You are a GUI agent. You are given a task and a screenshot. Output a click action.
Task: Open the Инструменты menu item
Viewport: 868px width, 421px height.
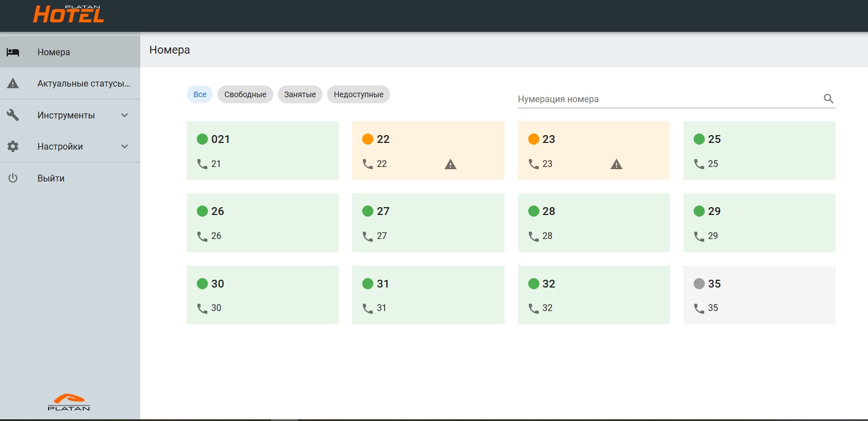click(x=70, y=115)
